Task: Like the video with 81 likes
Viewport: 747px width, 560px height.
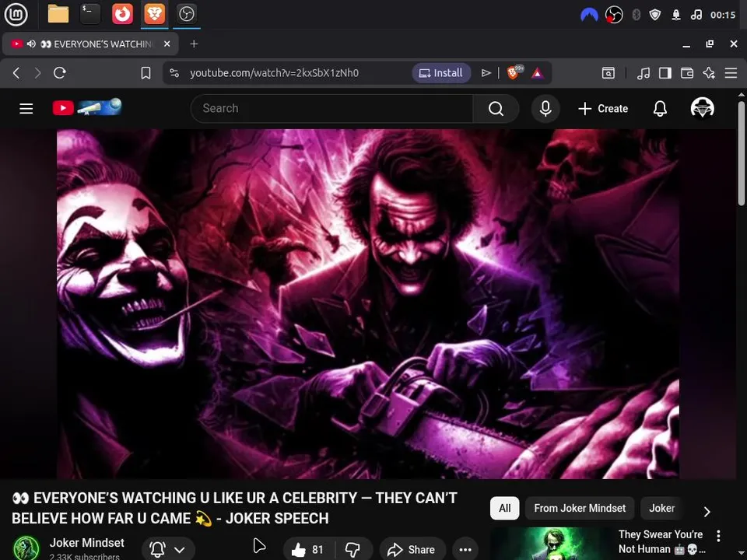Action: click(308, 550)
